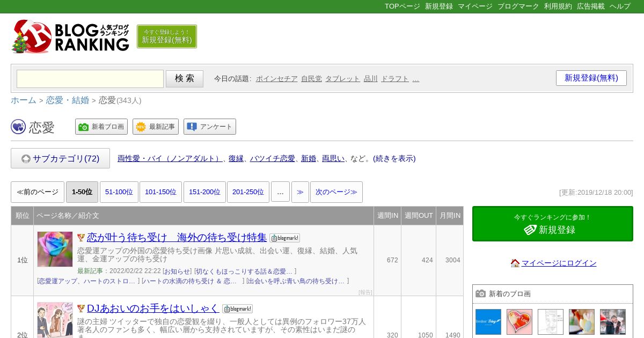Follow the ホーム breadcrumb link
The width and height of the screenshot is (644, 338).
click(24, 100)
